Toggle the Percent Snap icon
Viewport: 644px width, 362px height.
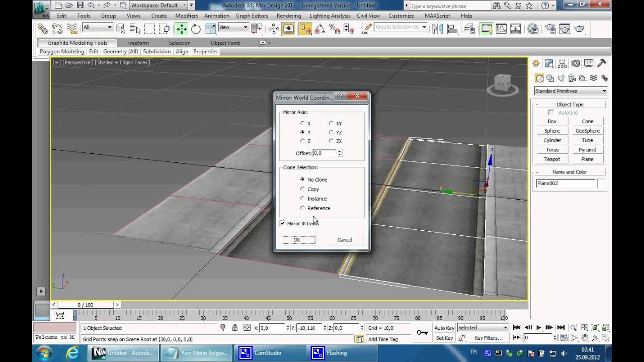point(335,29)
